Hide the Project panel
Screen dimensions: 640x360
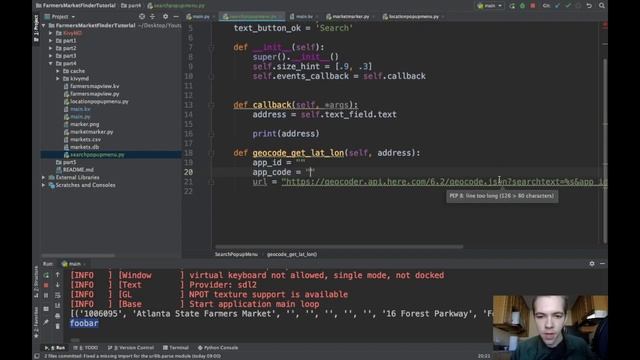click(x=176, y=16)
